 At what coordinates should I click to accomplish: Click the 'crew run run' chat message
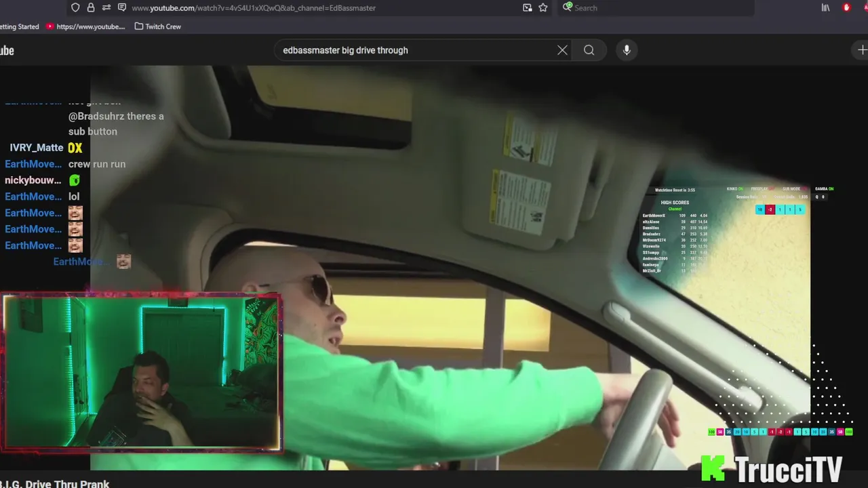[97, 164]
